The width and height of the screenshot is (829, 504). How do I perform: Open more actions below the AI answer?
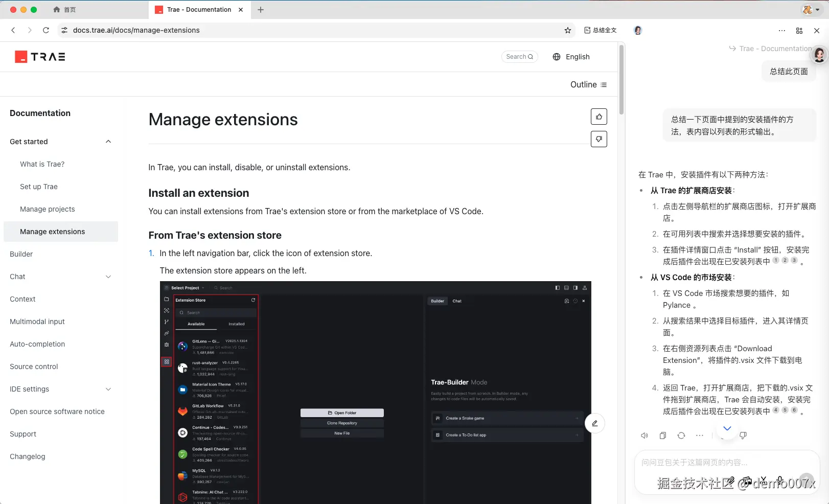tap(700, 436)
